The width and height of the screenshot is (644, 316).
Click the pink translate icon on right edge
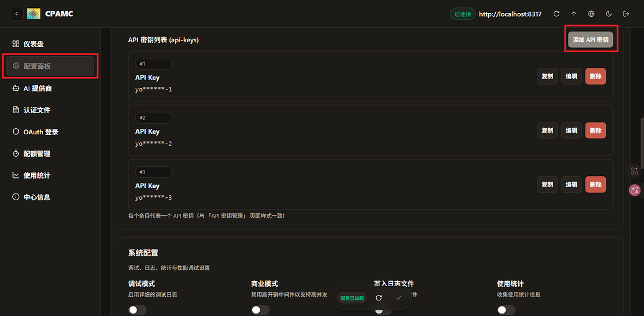point(635,190)
